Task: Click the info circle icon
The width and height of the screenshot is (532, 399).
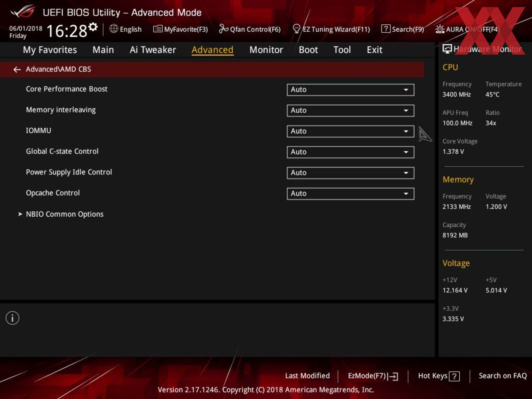Action: (13, 318)
